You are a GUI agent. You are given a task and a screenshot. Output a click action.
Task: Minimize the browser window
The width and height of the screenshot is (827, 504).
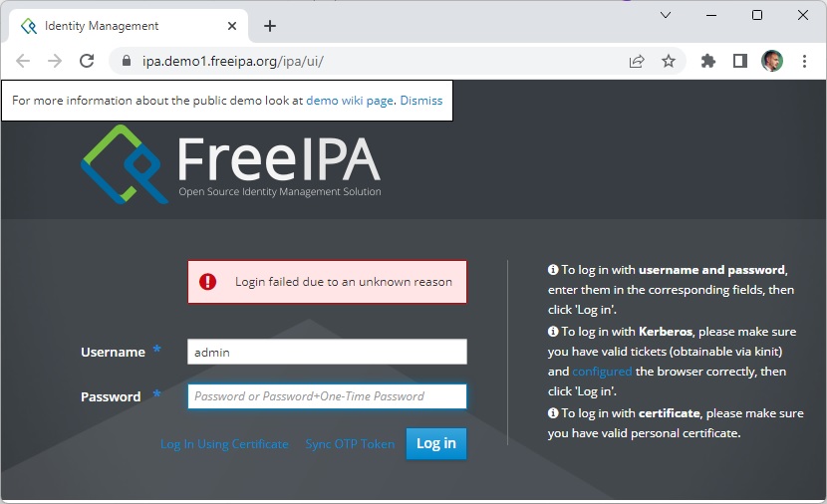[x=711, y=15]
